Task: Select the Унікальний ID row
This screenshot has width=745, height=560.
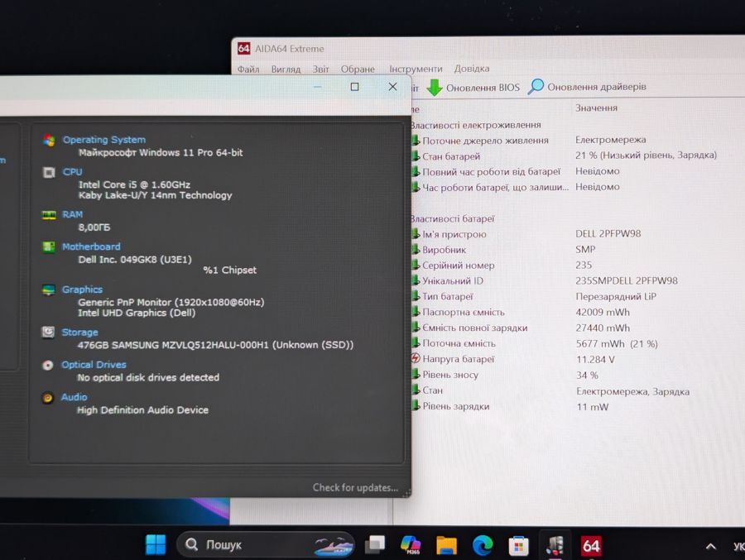Action: 565,280
